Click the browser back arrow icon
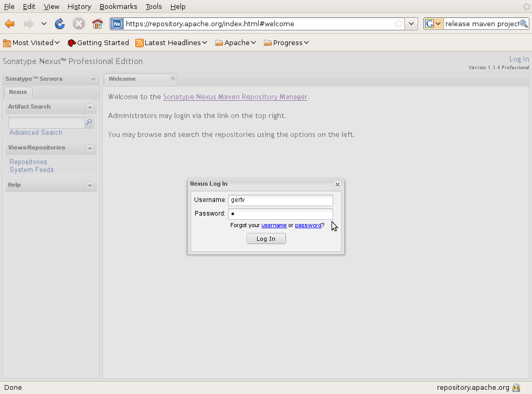Viewport: 532px width, 394px height. 9,24
